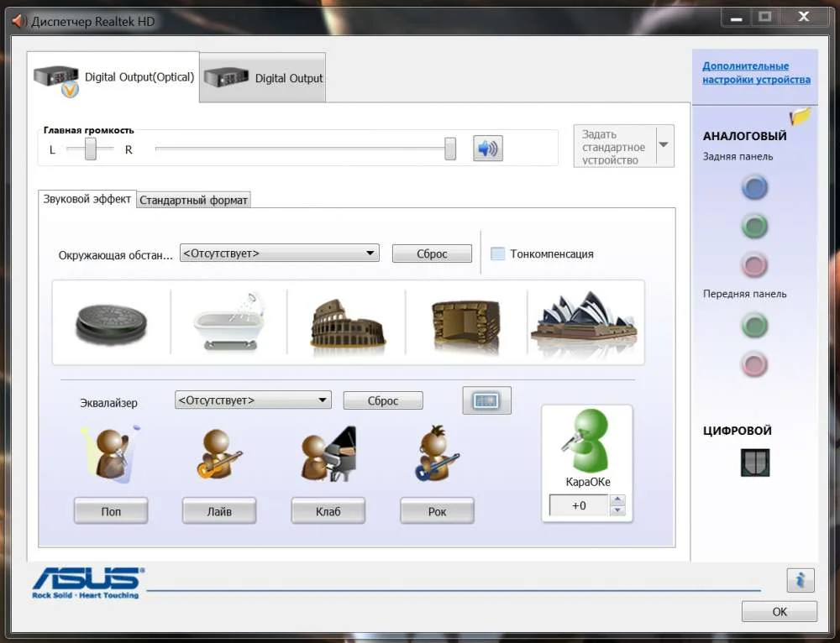The height and width of the screenshot is (643, 840).
Task: Click the Rock guitarist equalizer icon
Action: [437, 453]
